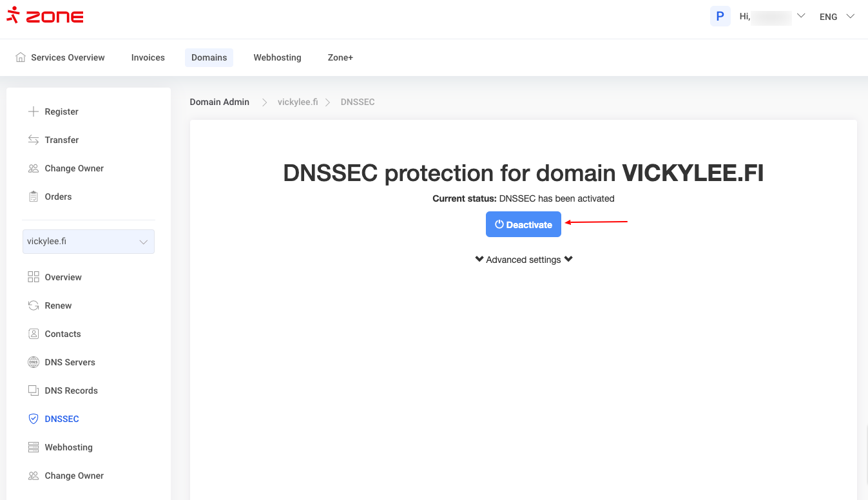Viewport: 868px width, 500px height.
Task: Click the blue P user avatar
Action: pyautogui.click(x=720, y=16)
